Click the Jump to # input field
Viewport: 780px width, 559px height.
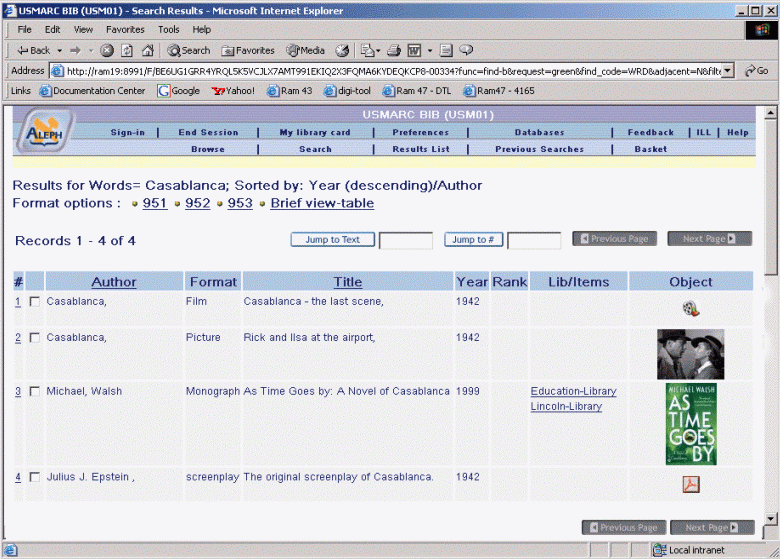tap(533, 241)
